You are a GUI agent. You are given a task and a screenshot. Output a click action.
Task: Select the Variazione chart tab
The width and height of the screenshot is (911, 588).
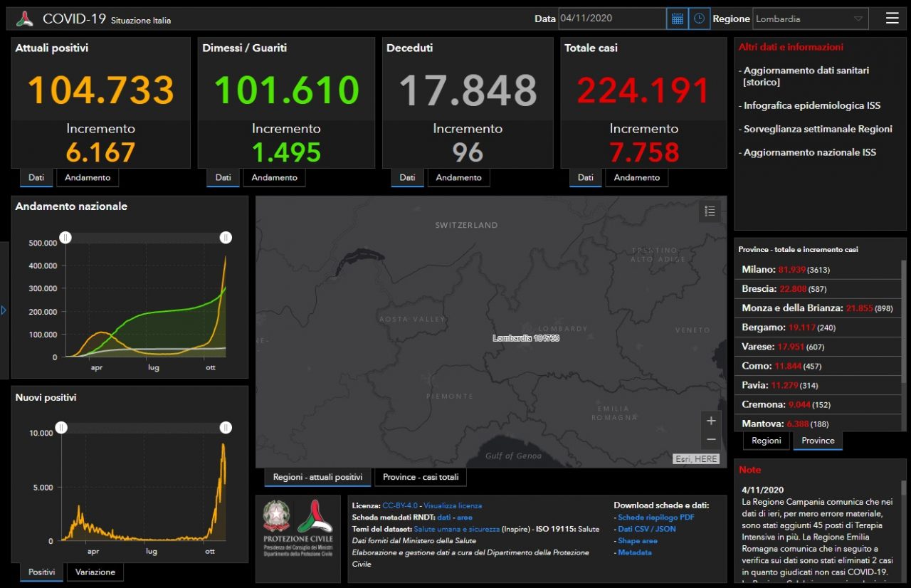95,572
